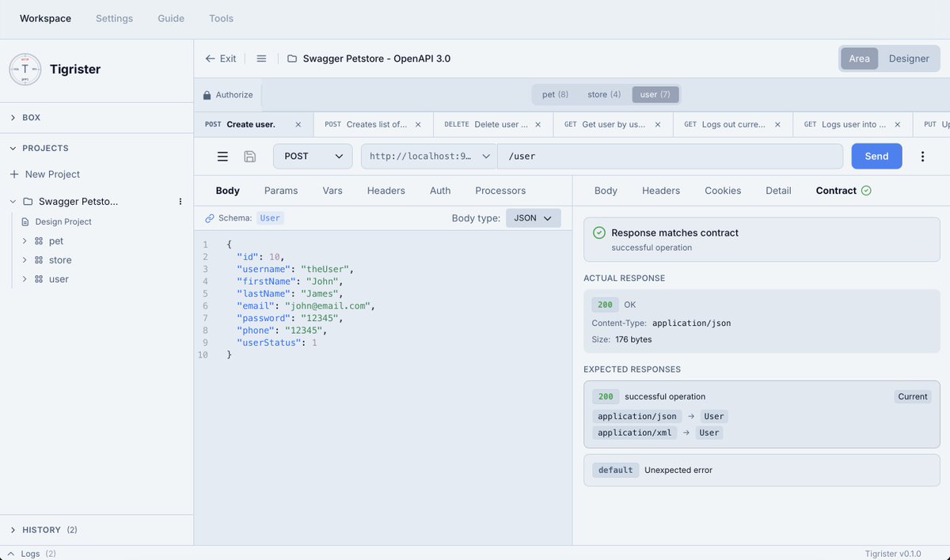Switch to request Auth tab
The height and width of the screenshot is (560, 950).
click(440, 191)
